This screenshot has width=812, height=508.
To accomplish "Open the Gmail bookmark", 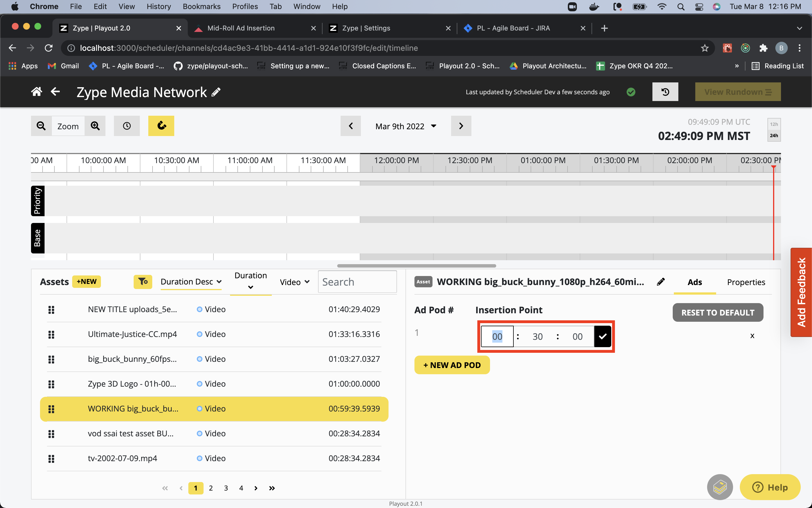I will (63, 66).
